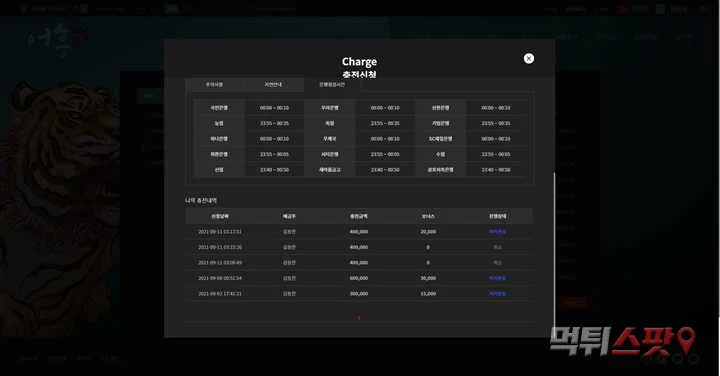Click the 새마을금고 bank cell
The width and height of the screenshot is (720, 376).
330,170
